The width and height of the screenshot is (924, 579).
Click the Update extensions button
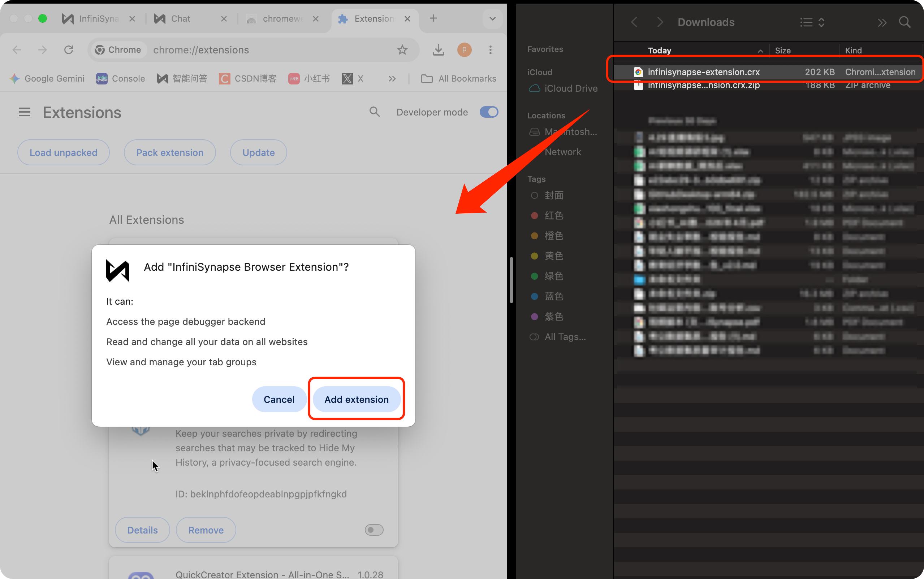tap(259, 152)
